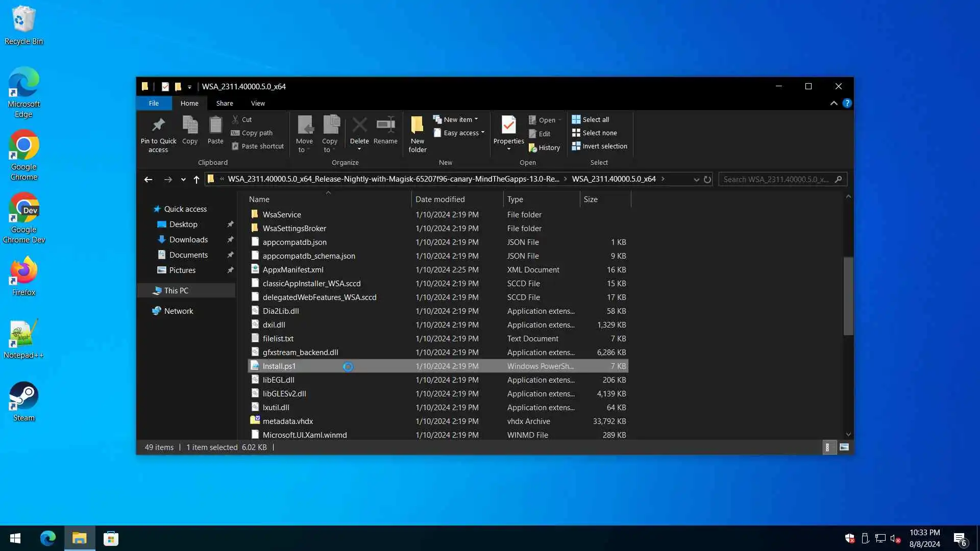This screenshot has width=980, height=551.
Task: Collapse the ribbon with the chevron
Action: tap(834, 103)
